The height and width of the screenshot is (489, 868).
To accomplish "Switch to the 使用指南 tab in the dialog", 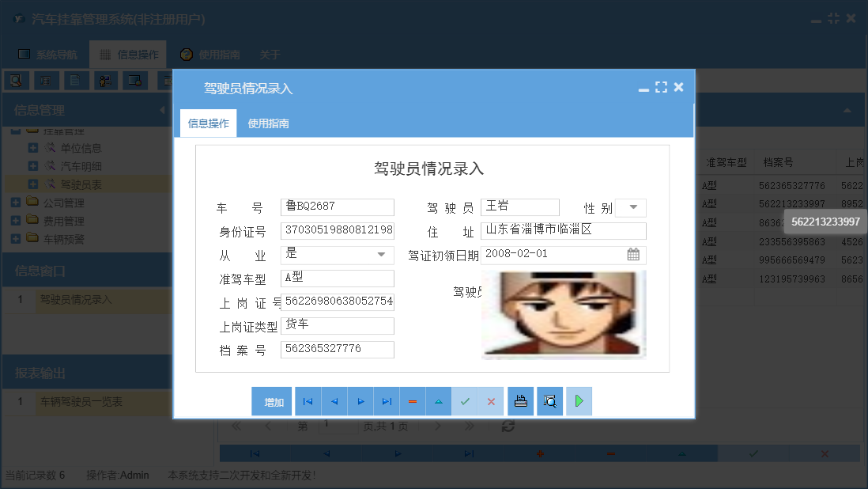I will (268, 123).
